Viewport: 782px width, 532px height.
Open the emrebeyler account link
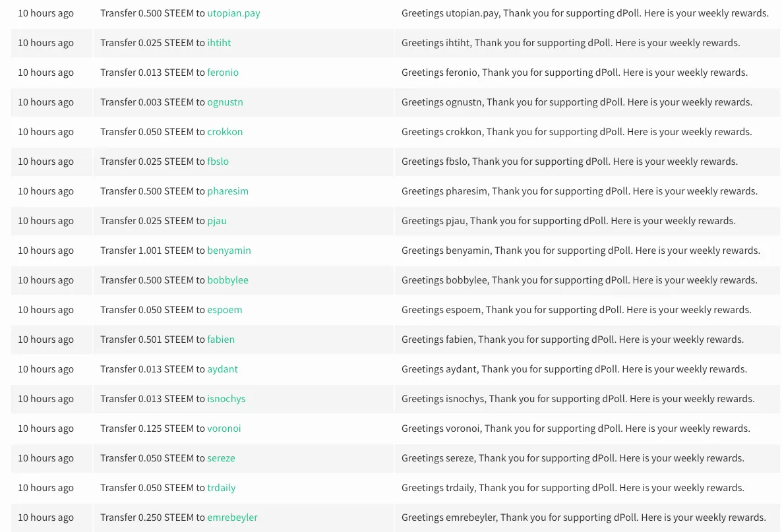click(x=232, y=517)
